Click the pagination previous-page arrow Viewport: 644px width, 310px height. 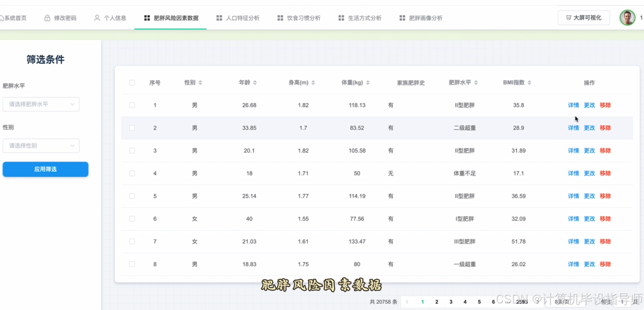[x=408, y=302]
